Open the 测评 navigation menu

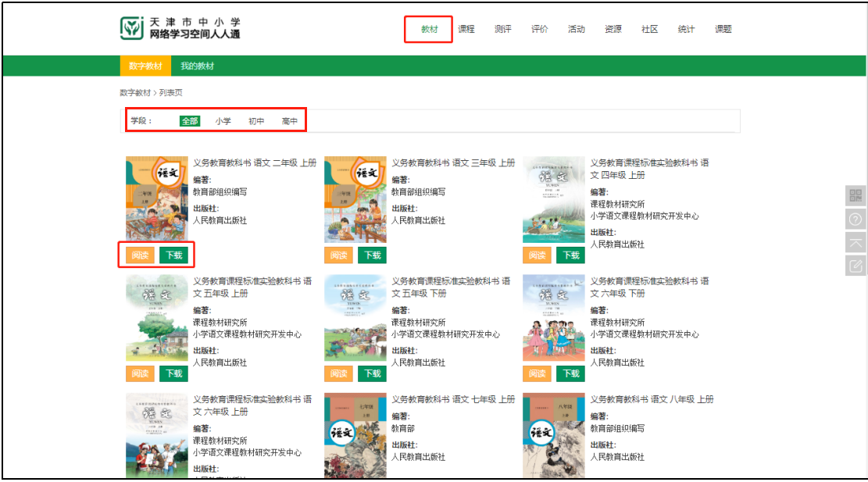(502, 30)
